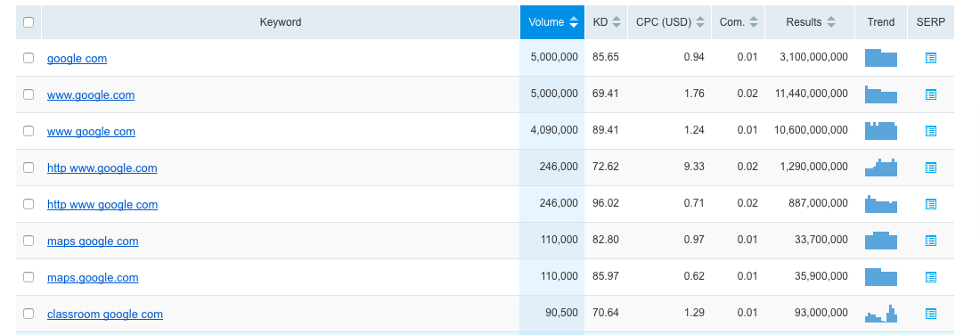This screenshot has height=335, width=980.
Task: Select the CPC value 1.76
Action: point(694,94)
